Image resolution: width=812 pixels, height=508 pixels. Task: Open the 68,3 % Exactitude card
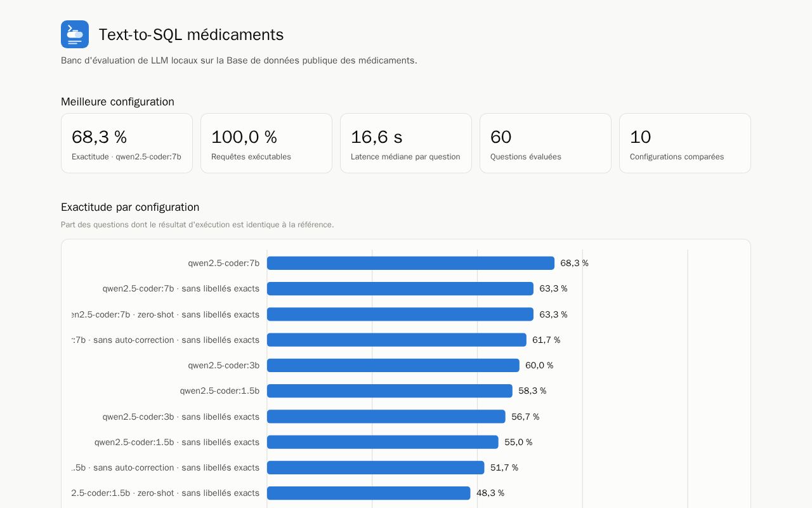click(127, 143)
